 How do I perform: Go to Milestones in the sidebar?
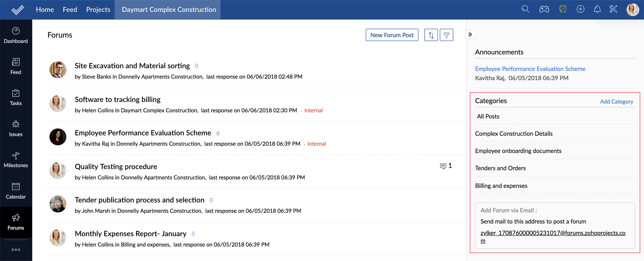coord(16,159)
